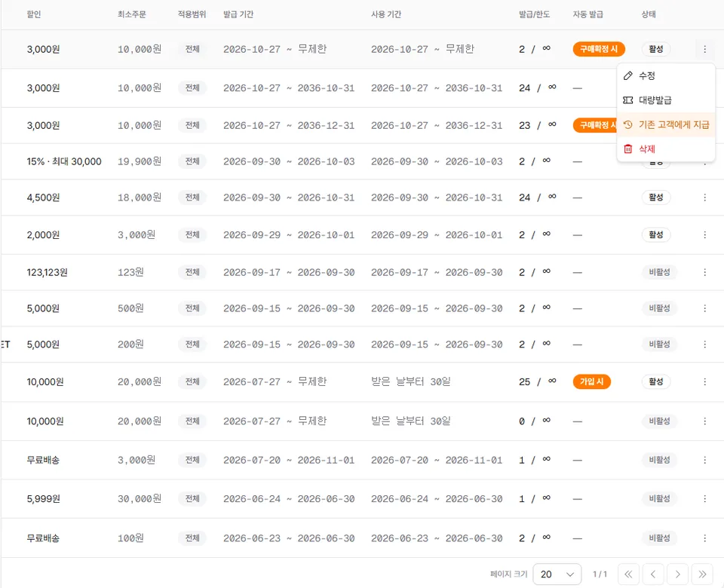Open the more menu for the 5,999원 coupon
This screenshot has height=588, width=724.
pyautogui.click(x=704, y=499)
